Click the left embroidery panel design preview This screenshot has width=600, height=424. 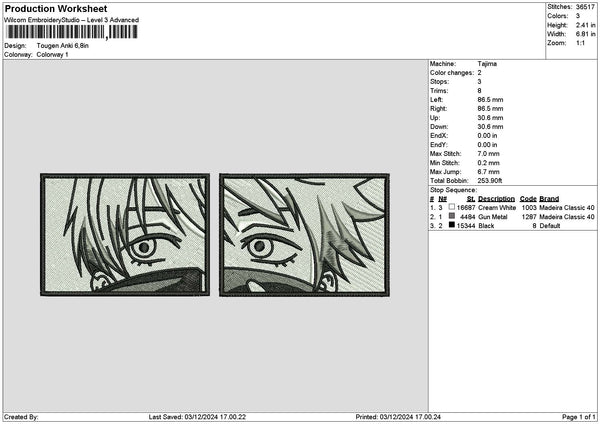click(125, 235)
